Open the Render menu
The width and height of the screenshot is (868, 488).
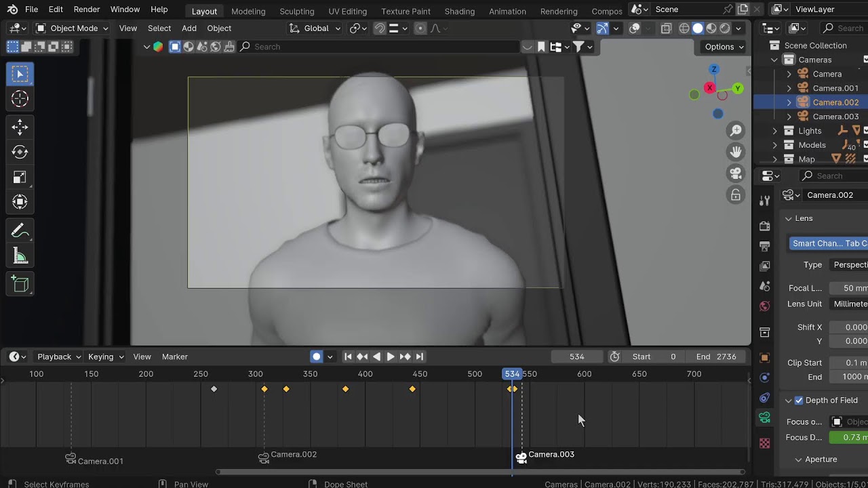click(x=86, y=9)
